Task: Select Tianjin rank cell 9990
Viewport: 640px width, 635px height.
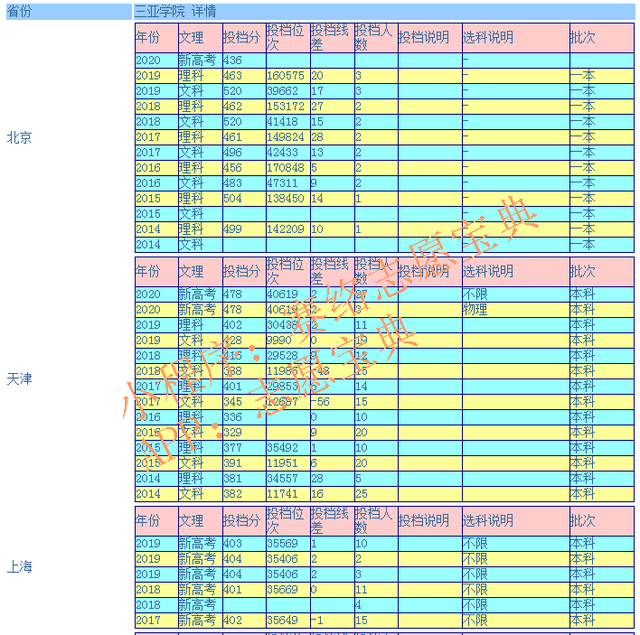Action: (288, 340)
